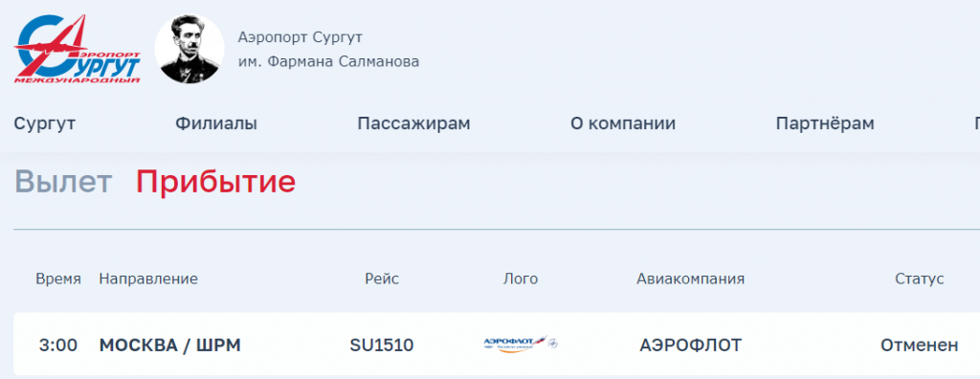Image resolution: width=980 pixels, height=379 pixels.
Task: Open the Пассажирам navigation menu
Action: pos(413,123)
